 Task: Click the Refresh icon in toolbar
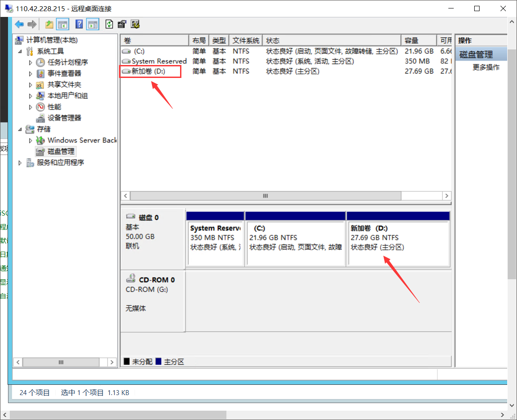tap(109, 24)
